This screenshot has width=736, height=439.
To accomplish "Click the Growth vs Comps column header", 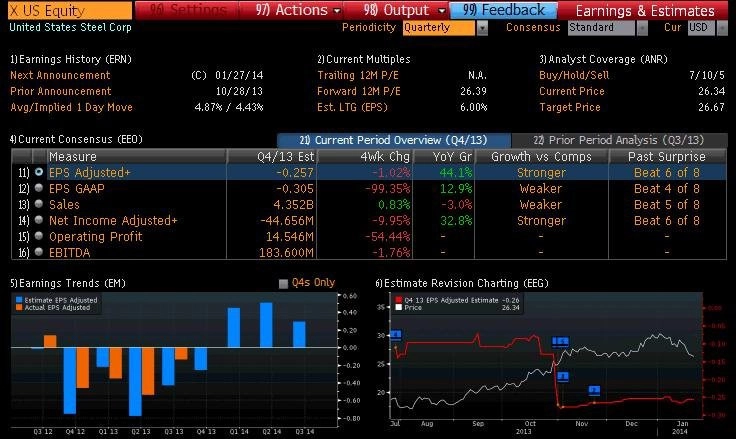I will [541, 156].
